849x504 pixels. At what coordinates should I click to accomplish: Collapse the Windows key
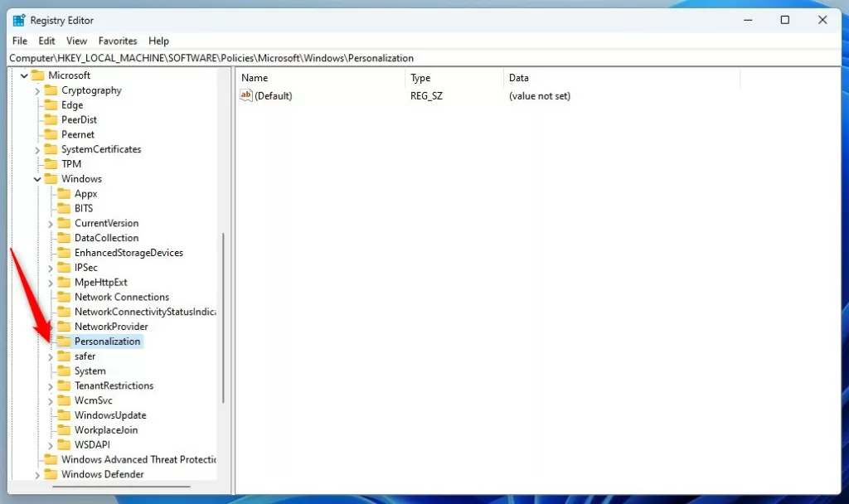coord(37,179)
